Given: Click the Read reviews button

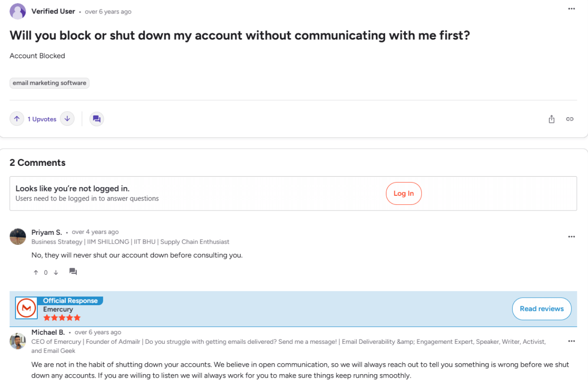Looking at the screenshot, I should tap(542, 309).
